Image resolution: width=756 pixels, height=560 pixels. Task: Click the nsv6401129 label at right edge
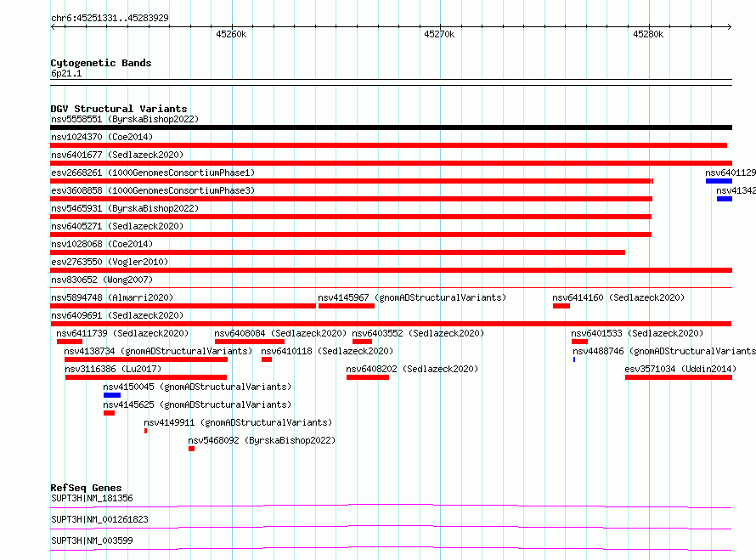tap(731, 173)
